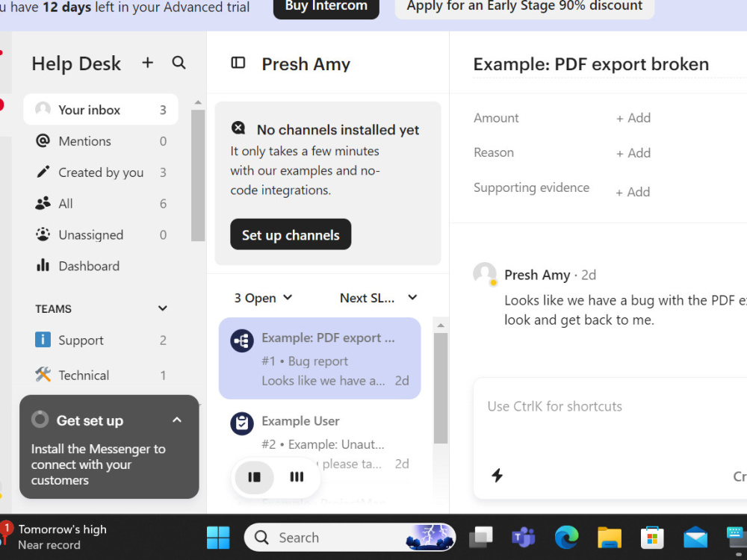The height and width of the screenshot is (560, 747).
Task: Click the Get set up progress circle
Action: point(40,420)
